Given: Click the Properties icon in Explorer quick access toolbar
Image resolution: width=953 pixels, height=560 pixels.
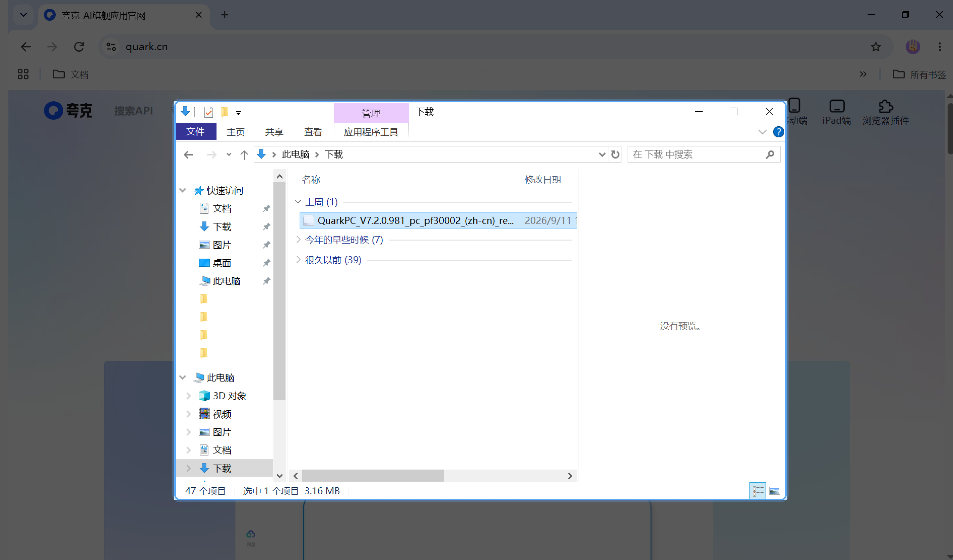Looking at the screenshot, I should coord(208,112).
